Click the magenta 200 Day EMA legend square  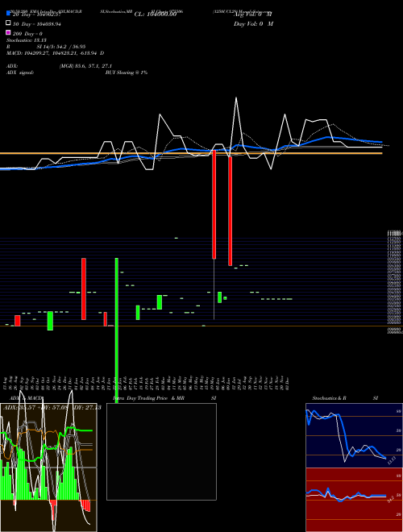pyautogui.click(x=8, y=32)
